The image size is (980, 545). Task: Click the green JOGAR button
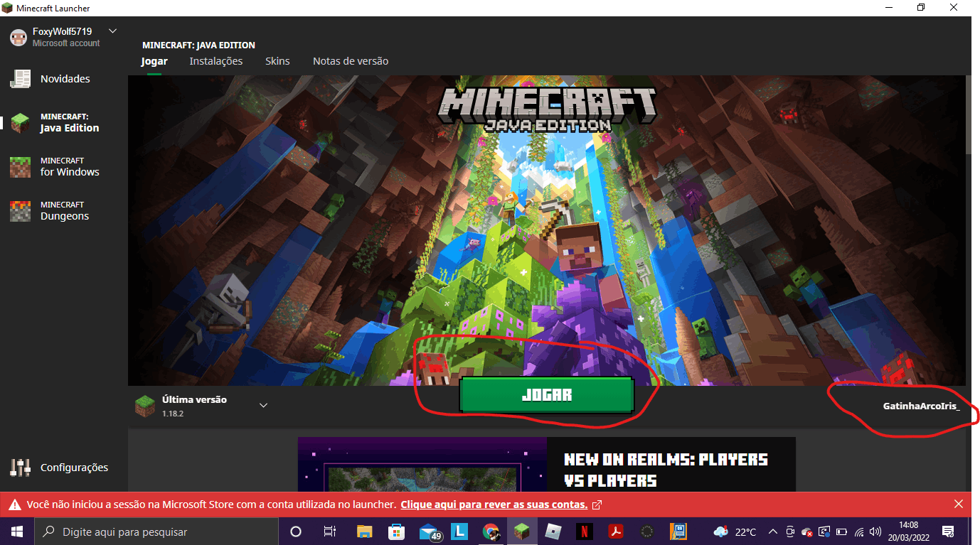pyautogui.click(x=546, y=395)
